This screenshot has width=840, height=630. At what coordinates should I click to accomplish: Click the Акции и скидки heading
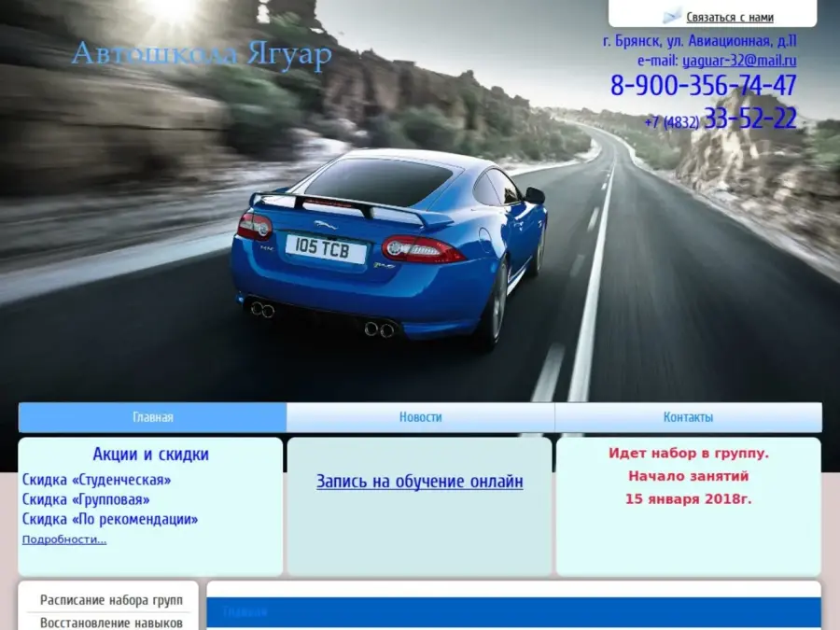pos(150,455)
